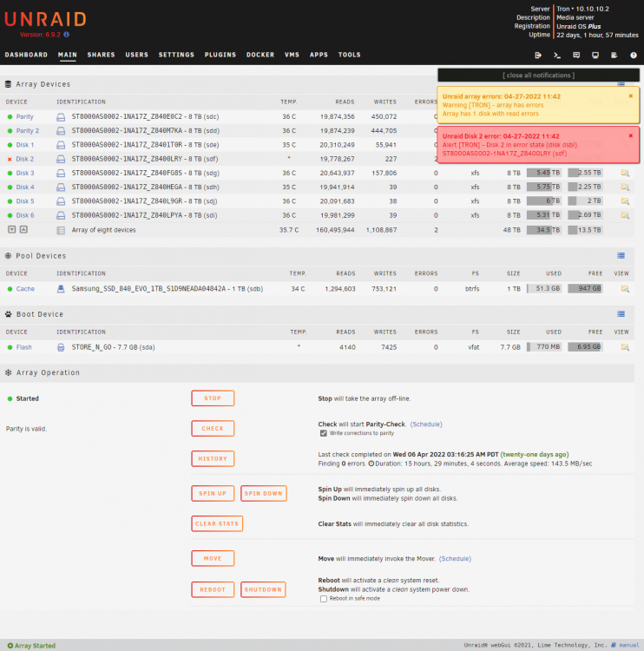Viewport: 644px width, 651px height.
Task: Open the Users tab
Action: coord(136,55)
